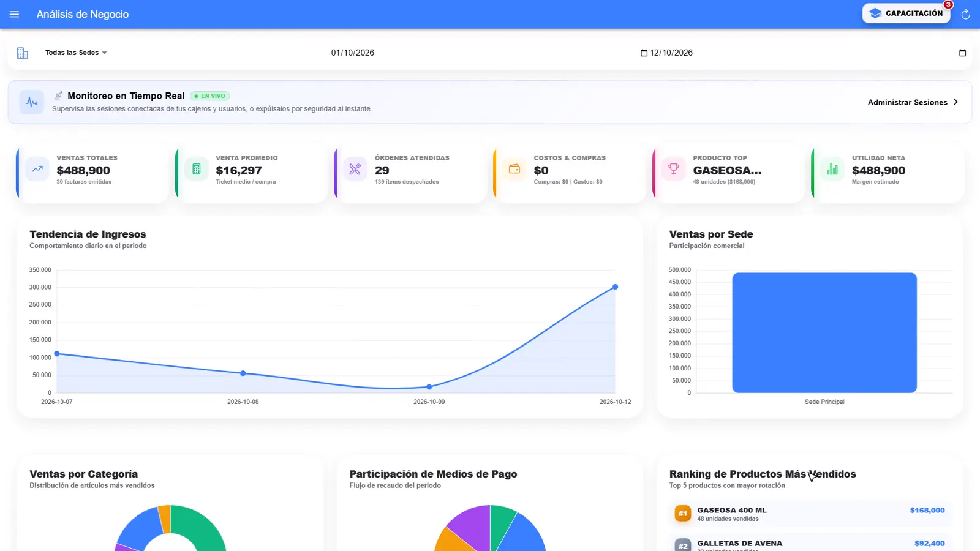Click the 2026-10-07 data point on trend line
Viewport: 980px width, 551px height.
pyautogui.click(x=57, y=354)
